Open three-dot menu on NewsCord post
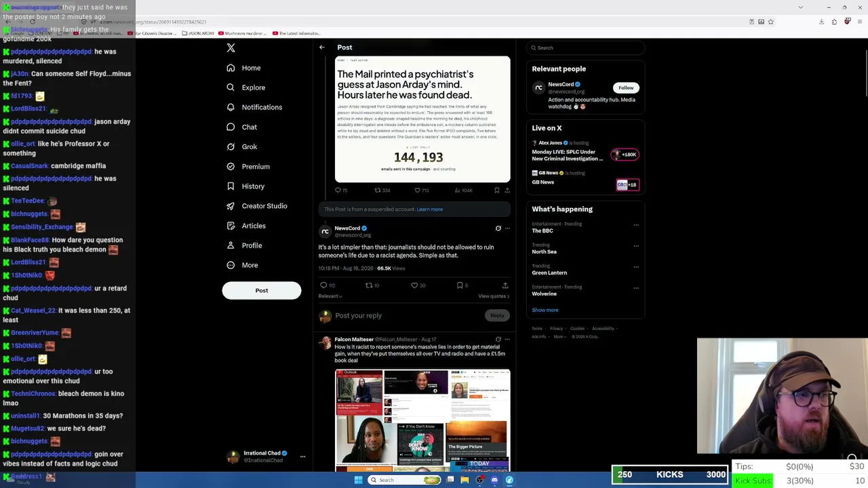The image size is (868, 488). 507,228
